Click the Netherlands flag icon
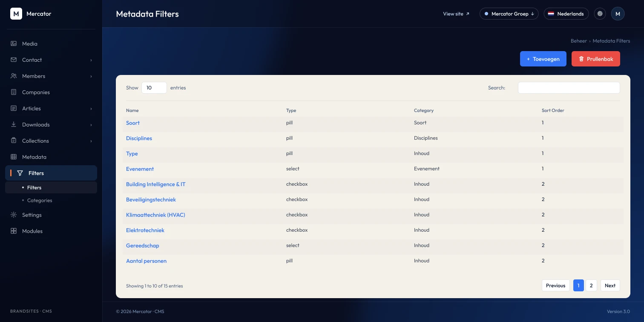Image resolution: width=644 pixels, height=322 pixels. click(551, 14)
